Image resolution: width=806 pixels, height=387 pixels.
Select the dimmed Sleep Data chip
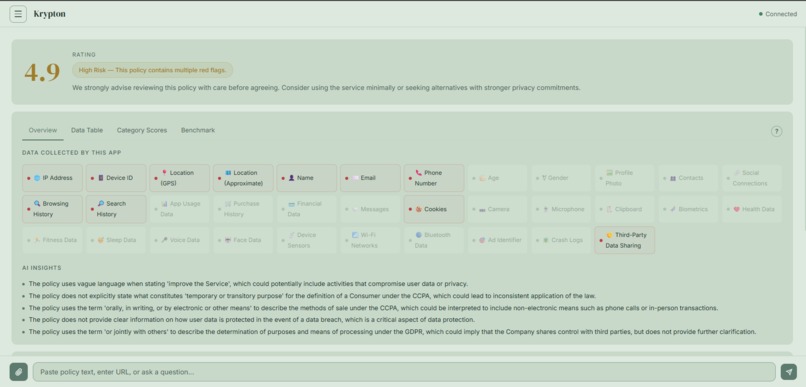tap(116, 240)
